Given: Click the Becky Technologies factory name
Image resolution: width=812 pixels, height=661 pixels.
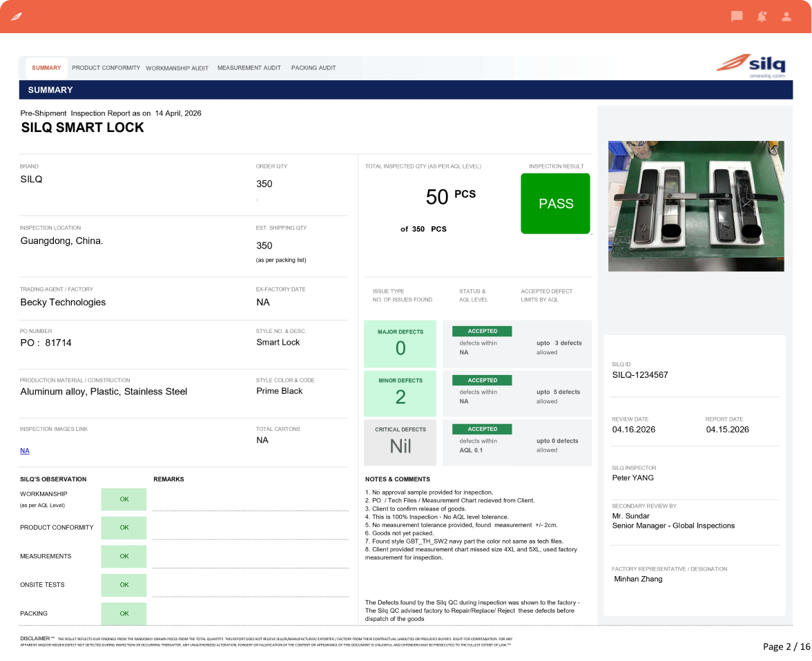Looking at the screenshot, I should tap(64, 303).
